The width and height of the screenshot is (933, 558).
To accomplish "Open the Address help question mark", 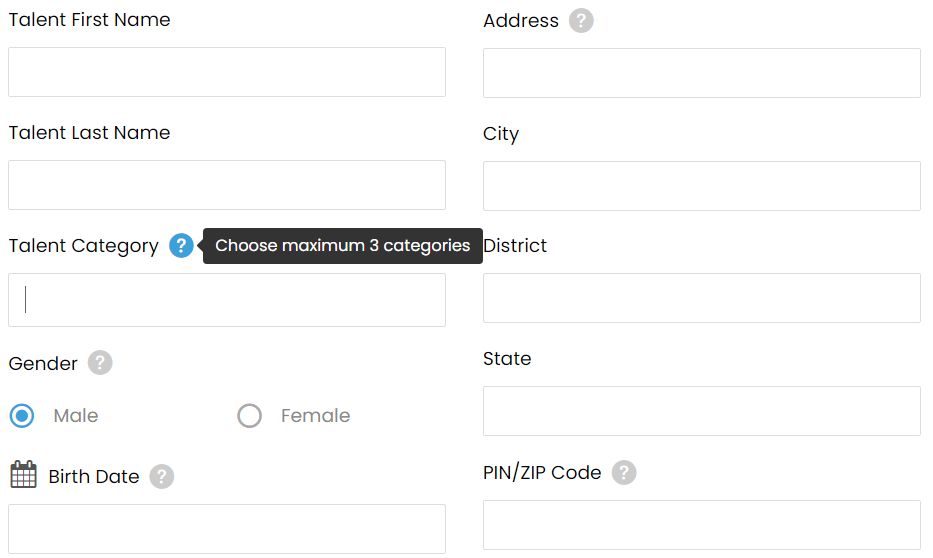I will click(x=581, y=20).
